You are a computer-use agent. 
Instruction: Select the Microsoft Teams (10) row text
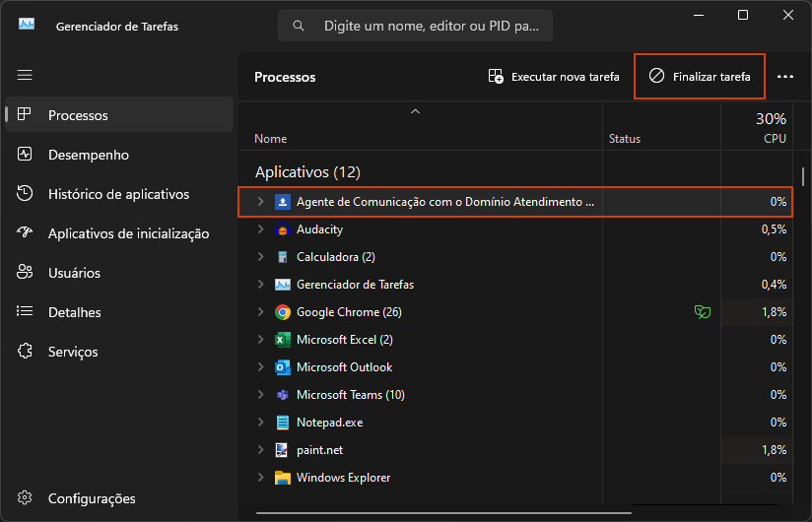point(351,395)
